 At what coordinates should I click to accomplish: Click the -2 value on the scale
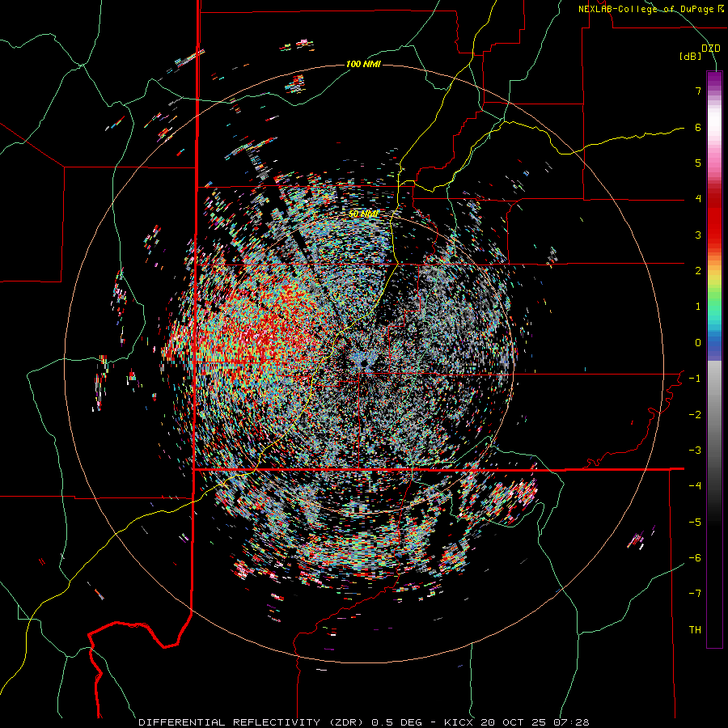(x=695, y=415)
